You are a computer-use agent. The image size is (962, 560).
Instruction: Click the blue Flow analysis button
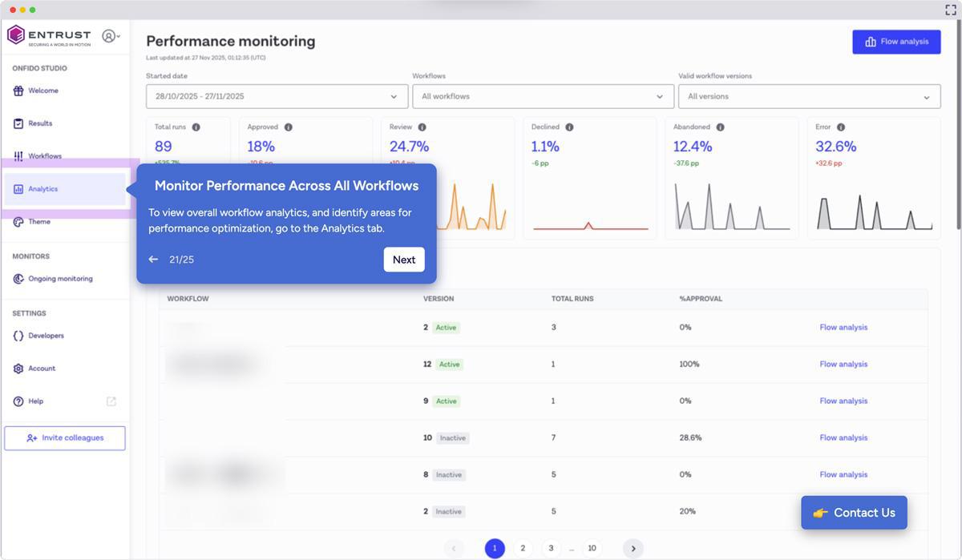pos(895,42)
